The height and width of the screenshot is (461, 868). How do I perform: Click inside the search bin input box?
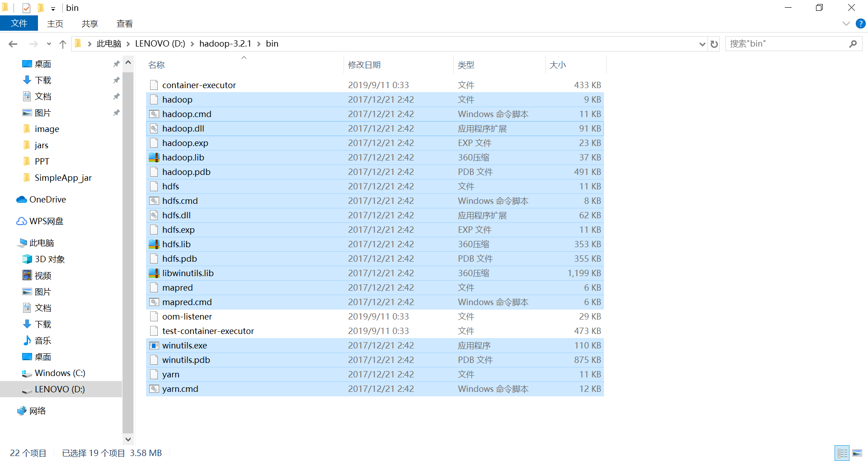pyautogui.click(x=778, y=43)
